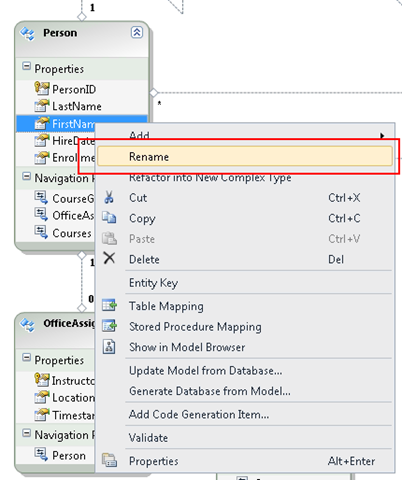This screenshot has height=480, width=402.
Task: Click the Delete X icon
Action: [109, 258]
